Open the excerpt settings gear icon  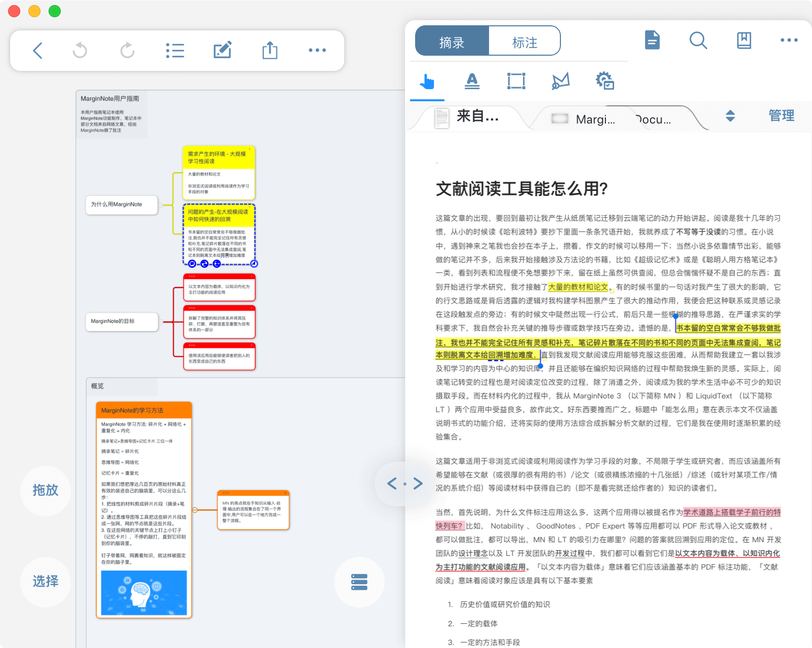click(x=604, y=81)
